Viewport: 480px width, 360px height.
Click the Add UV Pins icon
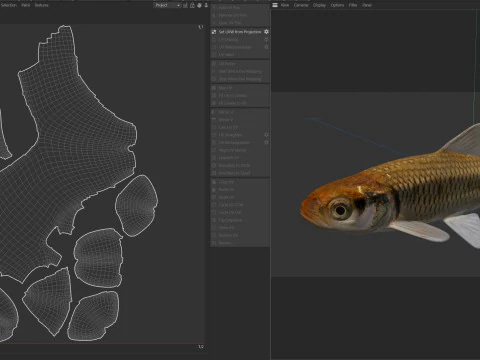[214, 7]
